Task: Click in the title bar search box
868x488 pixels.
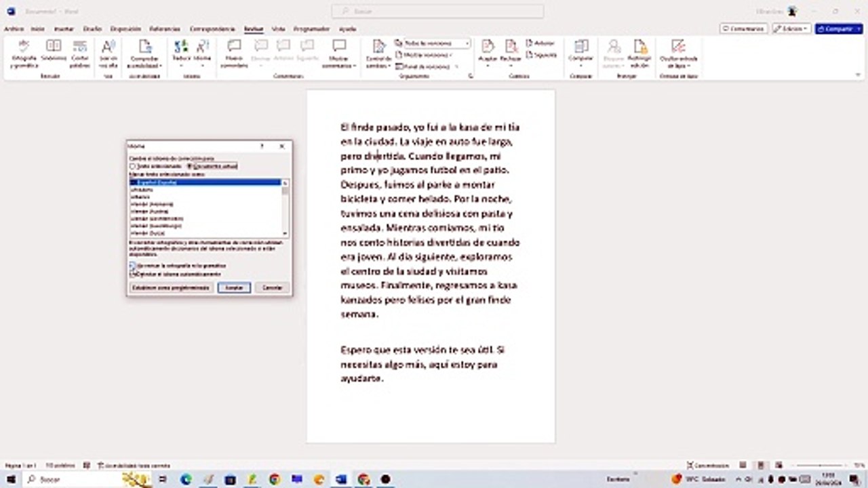Action: point(437,12)
